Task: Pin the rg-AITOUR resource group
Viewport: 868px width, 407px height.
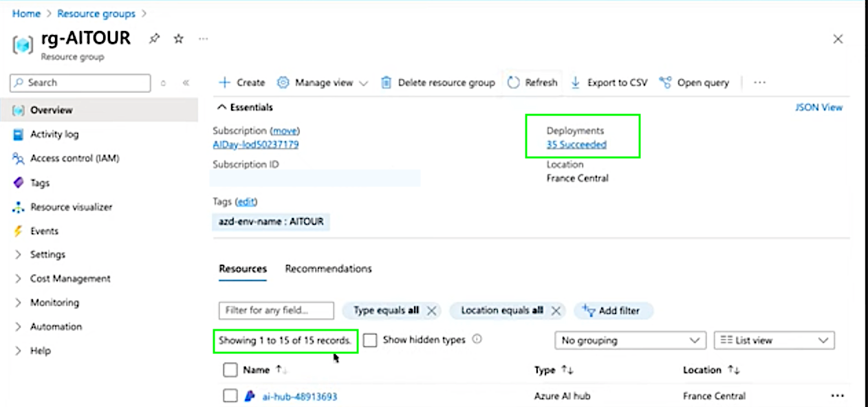Action: pos(154,39)
